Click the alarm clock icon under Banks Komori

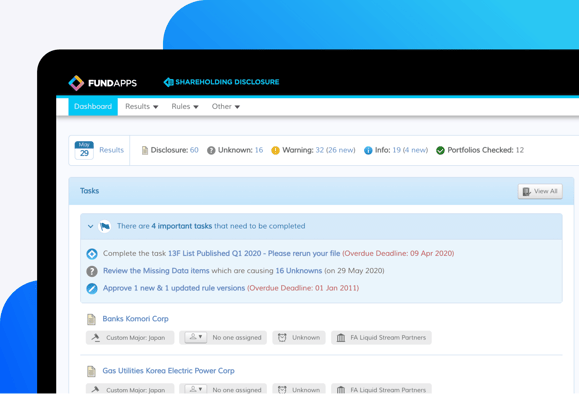click(x=282, y=338)
